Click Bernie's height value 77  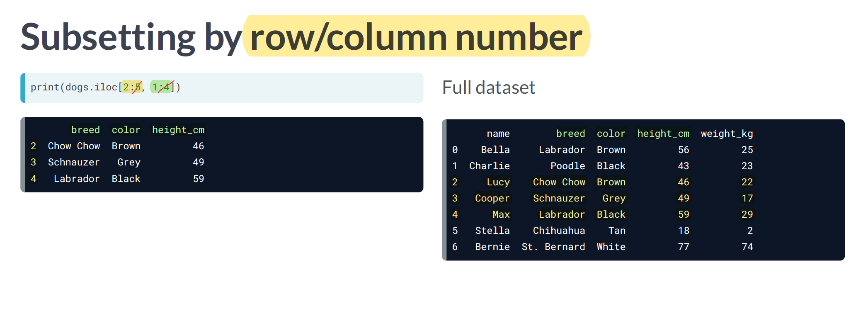(x=684, y=247)
